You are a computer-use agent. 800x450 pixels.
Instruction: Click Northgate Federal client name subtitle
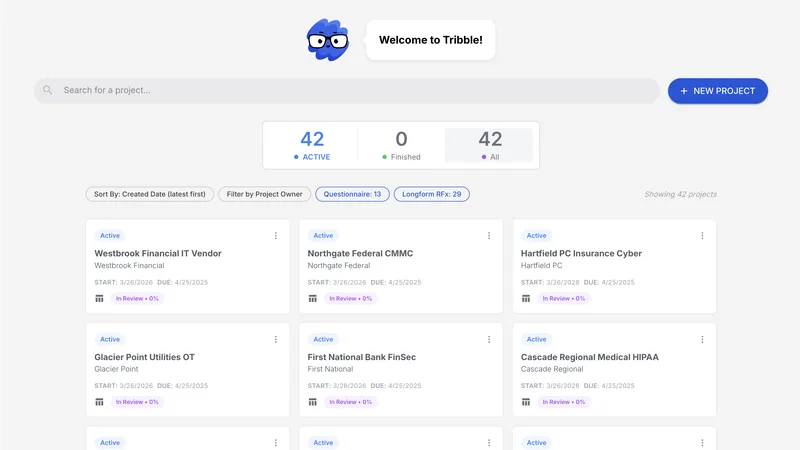point(339,266)
